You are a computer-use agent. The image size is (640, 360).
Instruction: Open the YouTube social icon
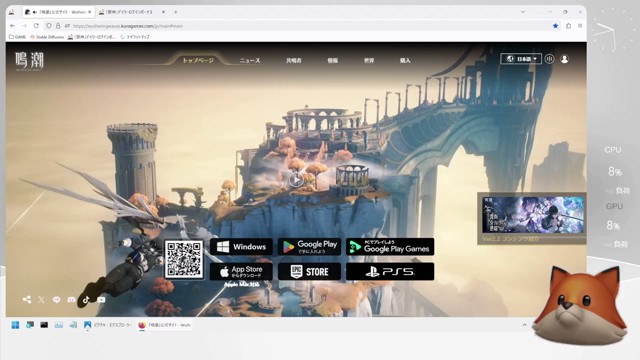(101, 300)
